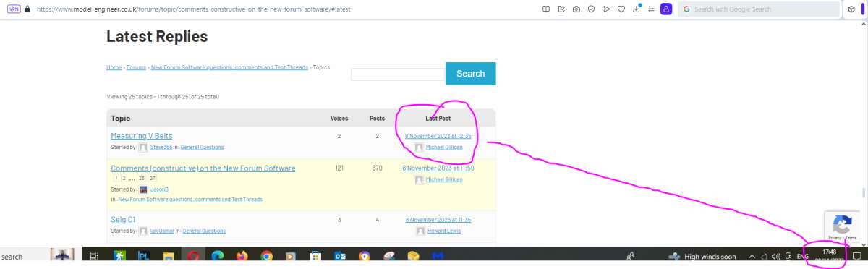Launch Microsoft Edge from taskbar

point(218,256)
